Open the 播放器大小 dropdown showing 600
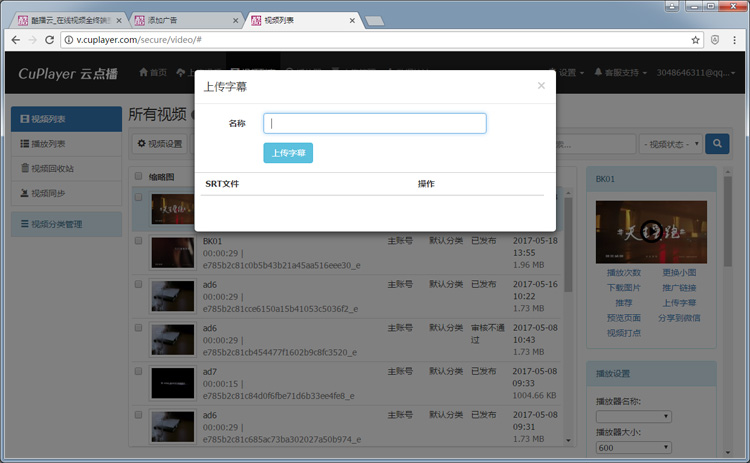Image resolution: width=750 pixels, height=463 pixels. [633, 448]
